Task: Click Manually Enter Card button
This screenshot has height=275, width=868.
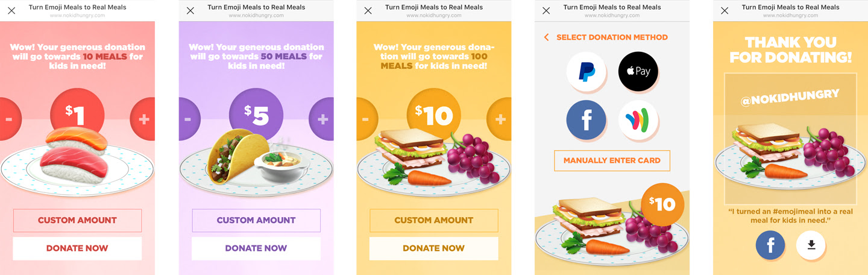Action: 612,160
